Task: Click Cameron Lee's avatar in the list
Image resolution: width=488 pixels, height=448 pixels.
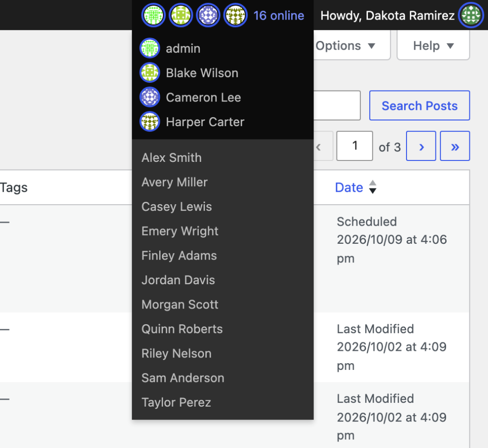Action: (x=150, y=97)
